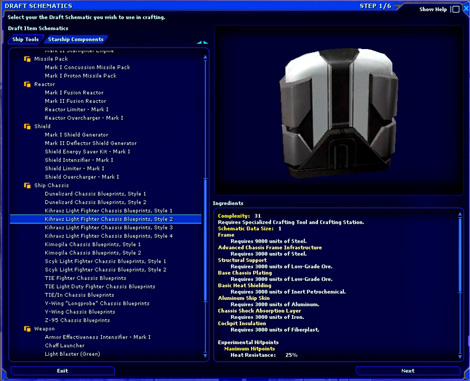Select TIE Light Duty Fighter Chassis Blueprints
Screen dimensions: 470x381
(x=100, y=287)
